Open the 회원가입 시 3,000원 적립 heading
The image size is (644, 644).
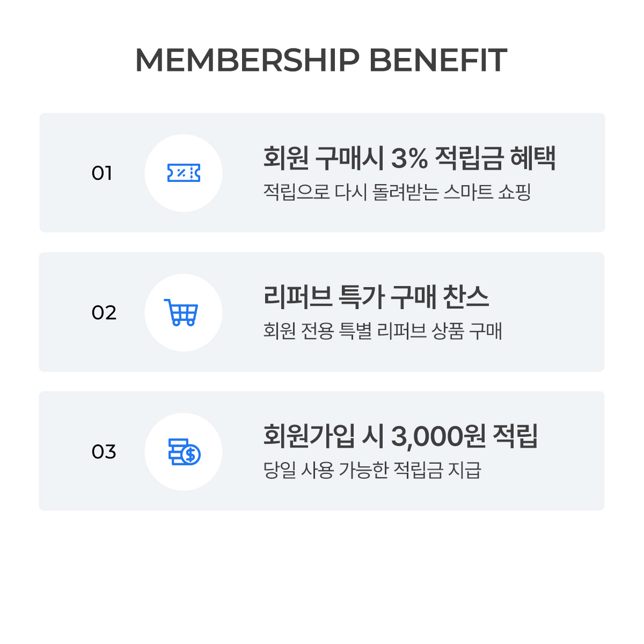400,436
